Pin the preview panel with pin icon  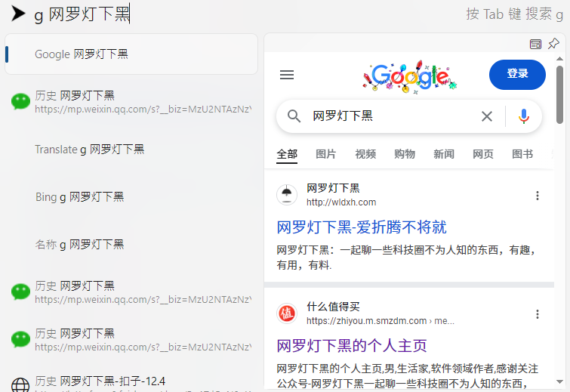click(x=553, y=44)
